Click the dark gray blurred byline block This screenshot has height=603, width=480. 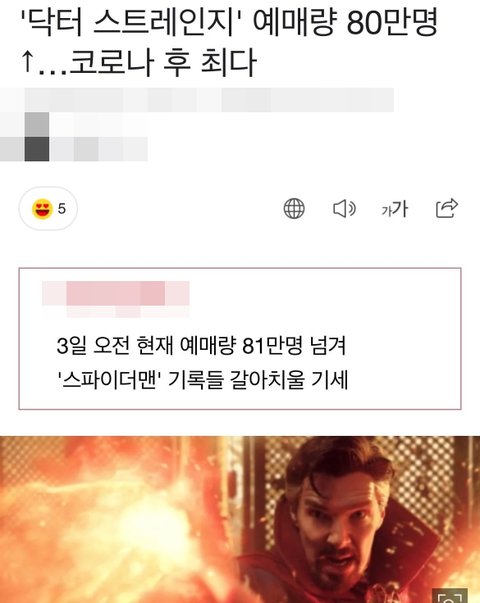pos(37,148)
